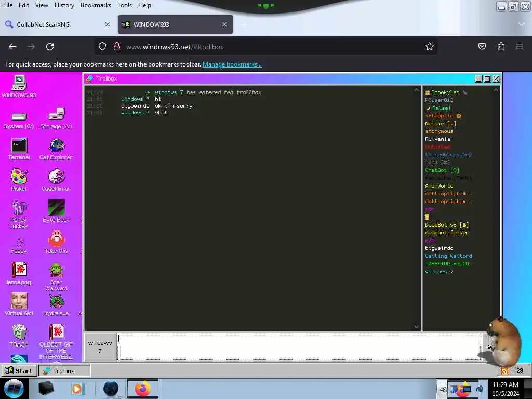Click the "ok i'm sorry" chat message
Viewport: 532px width, 399px height.
pos(174,106)
